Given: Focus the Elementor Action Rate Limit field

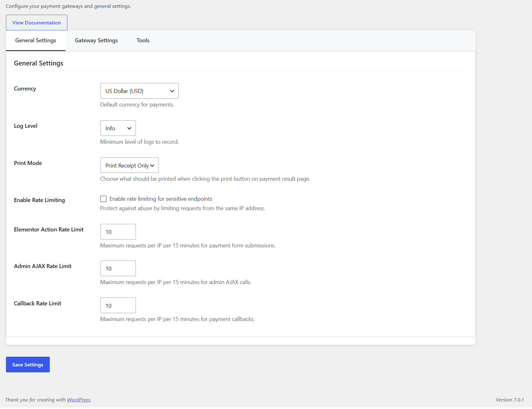Looking at the screenshot, I should (x=118, y=232).
